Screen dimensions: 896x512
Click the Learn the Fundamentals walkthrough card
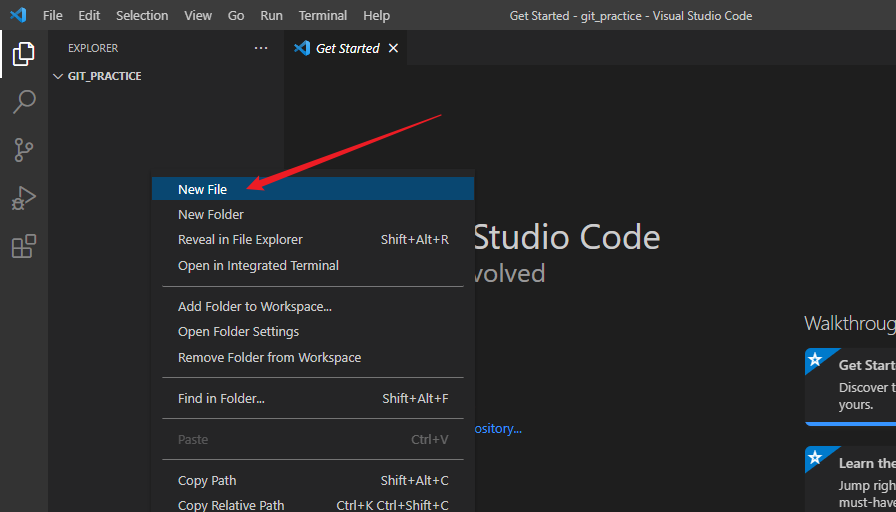point(850,479)
